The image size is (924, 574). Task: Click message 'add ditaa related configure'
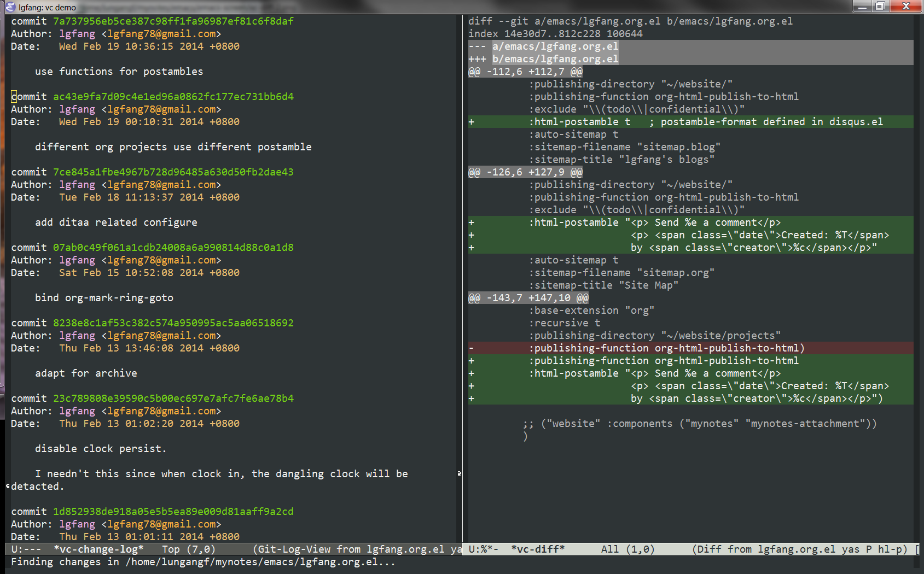[x=116, y=222]
